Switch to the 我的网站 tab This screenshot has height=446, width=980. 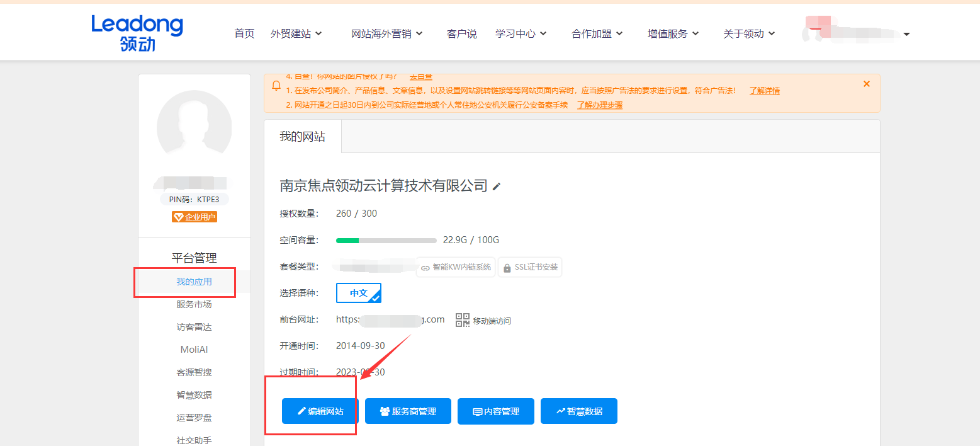(x=301, y=135)
